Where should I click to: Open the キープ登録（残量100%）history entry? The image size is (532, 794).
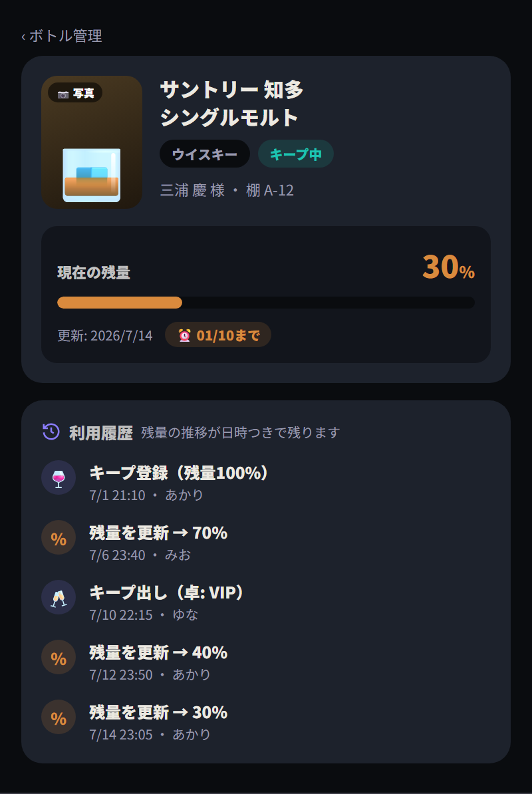266,483
